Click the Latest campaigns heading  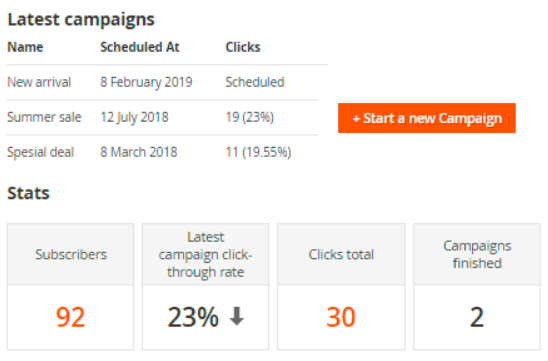pos(81,20)
